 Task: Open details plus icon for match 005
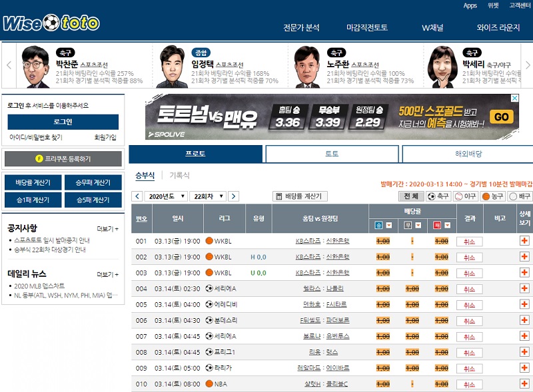(524, 304)
